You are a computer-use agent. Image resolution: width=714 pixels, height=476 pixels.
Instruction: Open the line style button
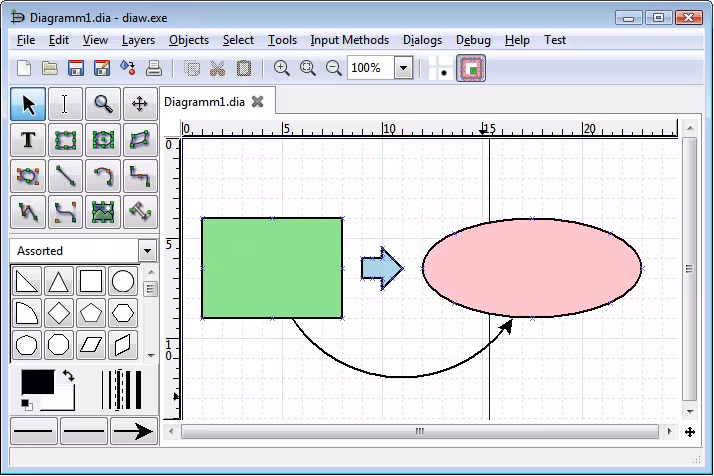coord(84,431)
